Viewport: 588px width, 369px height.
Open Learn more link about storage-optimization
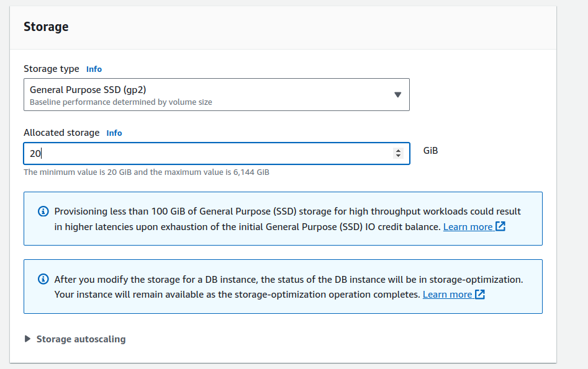[447, 295]
